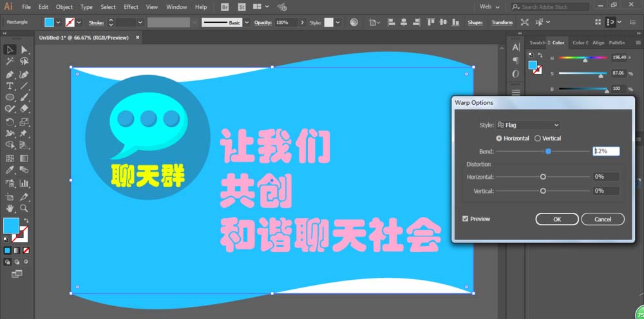Open Basic brush definition dropdown

(247, 23)
